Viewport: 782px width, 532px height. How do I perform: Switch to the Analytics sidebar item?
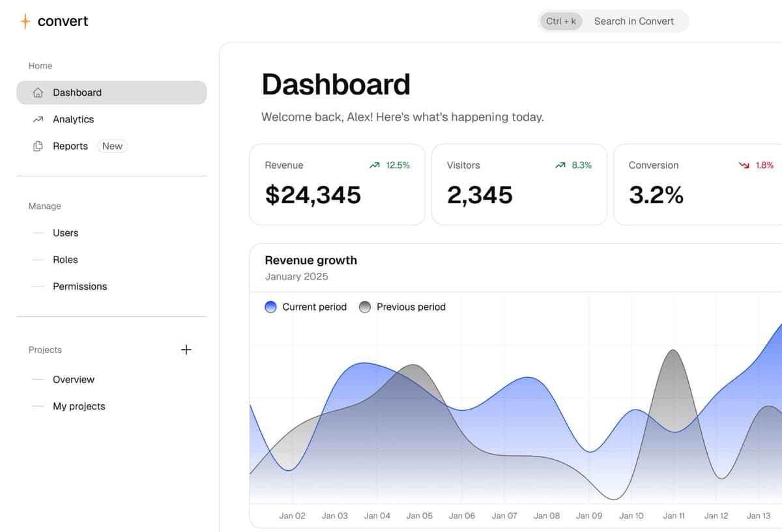(x=73, y=119)
